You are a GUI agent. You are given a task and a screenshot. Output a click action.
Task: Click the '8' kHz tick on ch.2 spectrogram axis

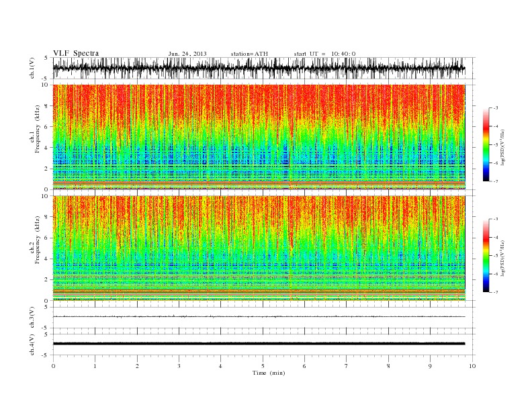point(47,217)
